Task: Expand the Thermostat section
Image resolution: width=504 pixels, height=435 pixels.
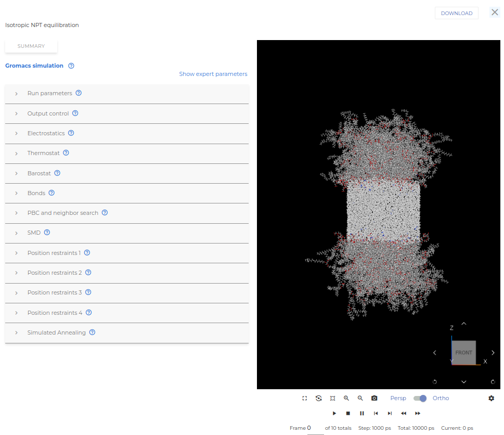Action: [43, 153]
